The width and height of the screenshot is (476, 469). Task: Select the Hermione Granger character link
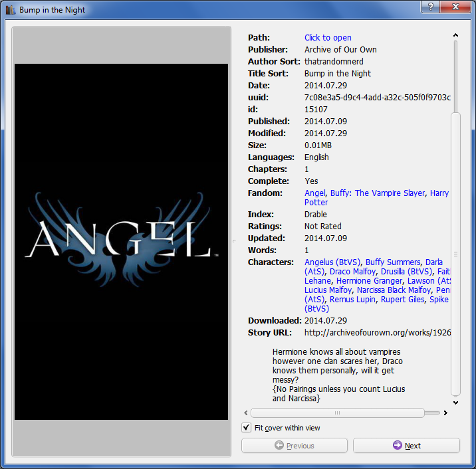370,281
